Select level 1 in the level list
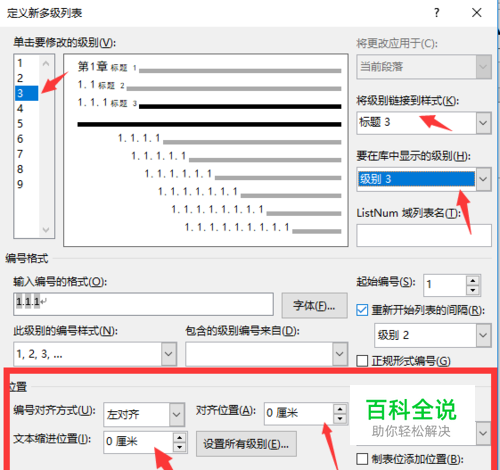 pos(20,63)
